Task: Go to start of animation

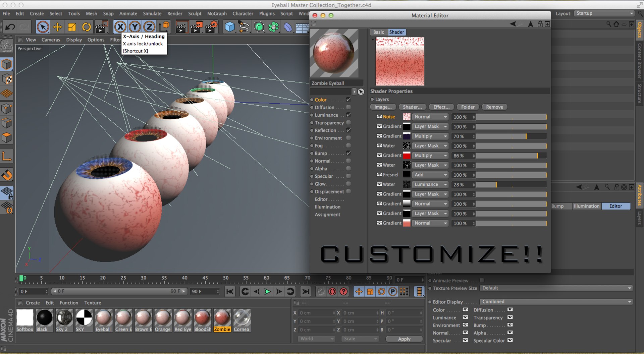Action: click(x=230, y=292)
